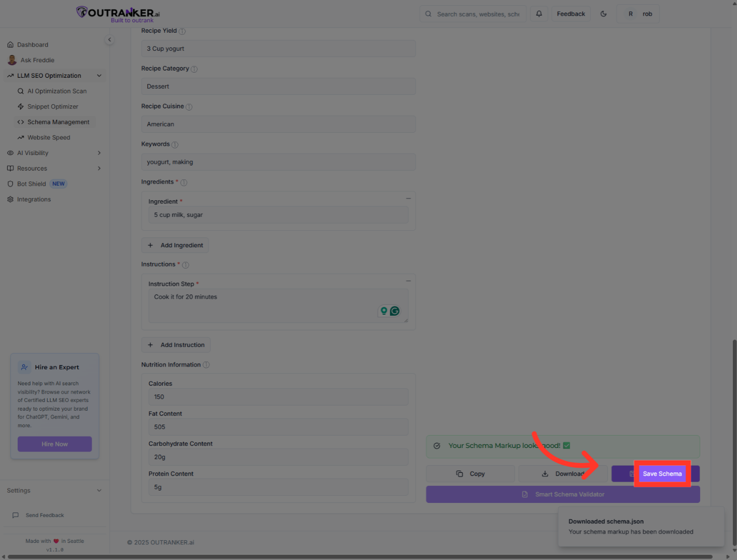
Task: Open the rob user avatar menu
Action: coord(638,13)
